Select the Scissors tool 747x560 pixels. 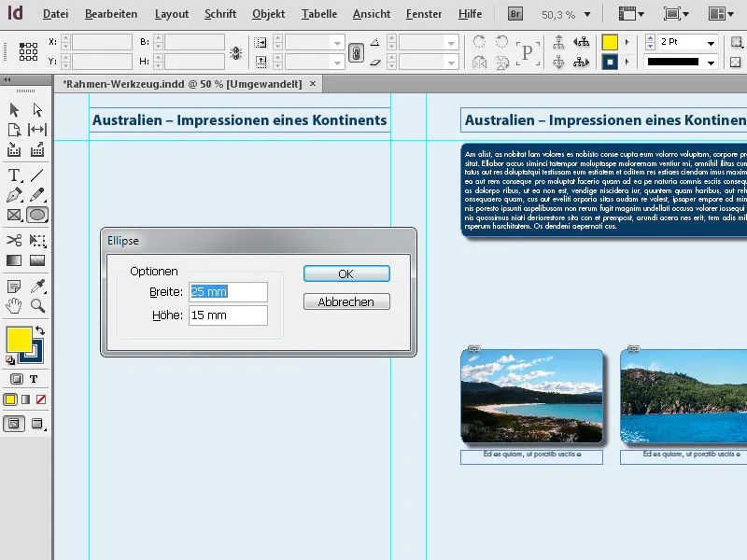tap(14, 240)
